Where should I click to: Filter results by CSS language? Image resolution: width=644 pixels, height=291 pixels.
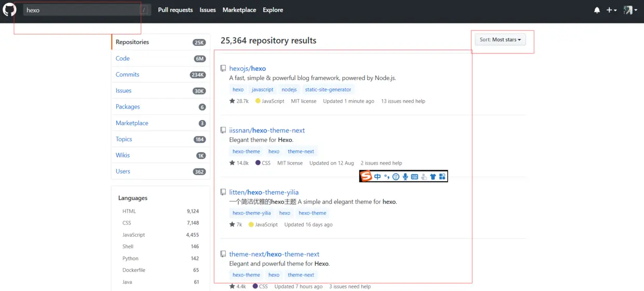click(160, 223)
